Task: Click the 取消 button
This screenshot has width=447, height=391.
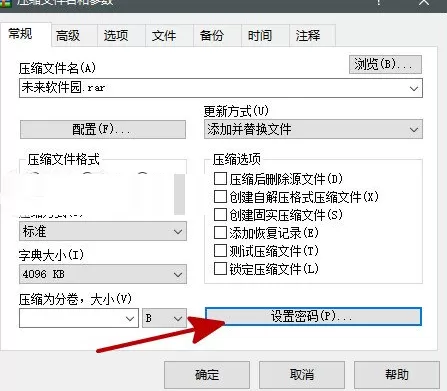Action: (x=302, y=375)
